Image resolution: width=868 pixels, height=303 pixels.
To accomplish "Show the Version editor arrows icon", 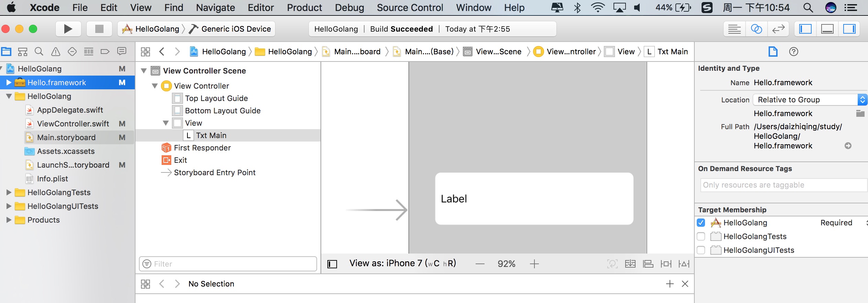I will (778, 29).
